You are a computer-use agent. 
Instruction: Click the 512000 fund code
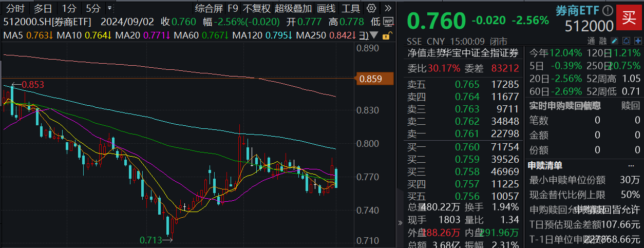(590, 26)
